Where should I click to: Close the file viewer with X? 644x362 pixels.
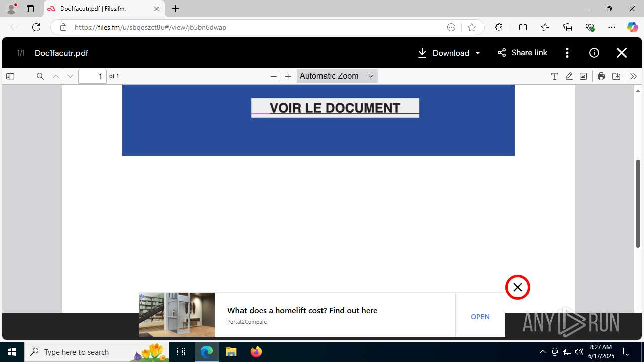[x=622, y=53]
